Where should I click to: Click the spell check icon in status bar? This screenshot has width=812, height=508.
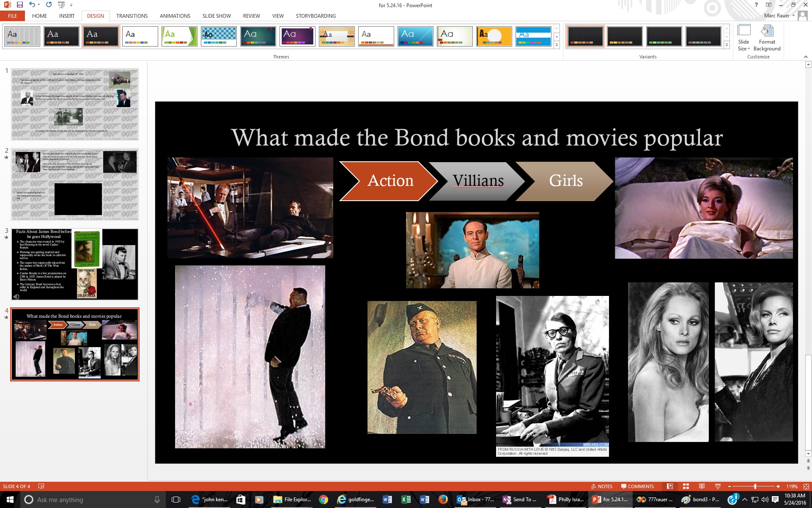tap(41, 486)
